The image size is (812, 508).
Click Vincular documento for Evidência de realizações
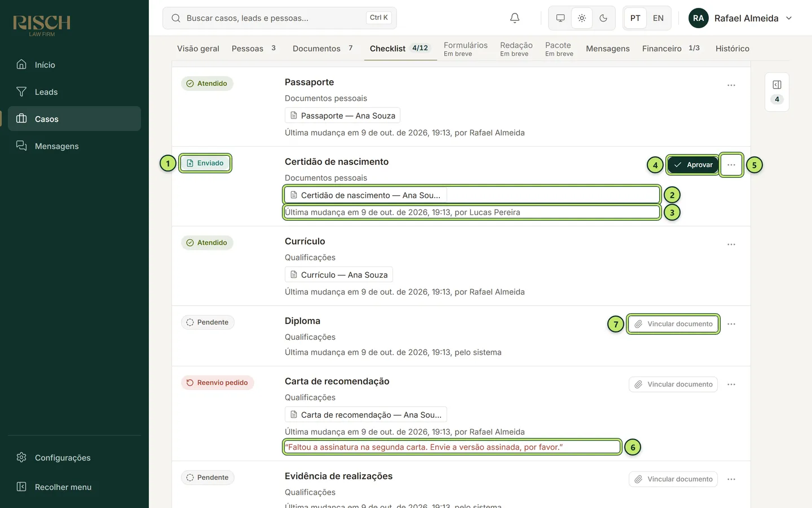673,479
